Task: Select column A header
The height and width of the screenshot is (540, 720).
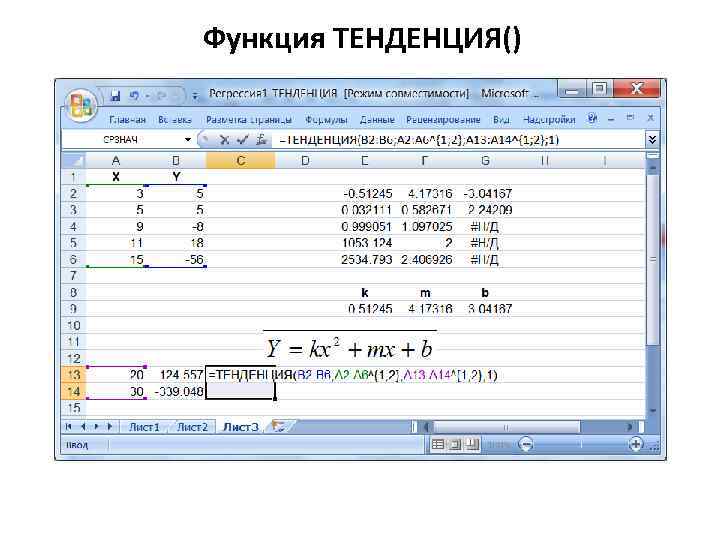Action: tap(116, 161)
